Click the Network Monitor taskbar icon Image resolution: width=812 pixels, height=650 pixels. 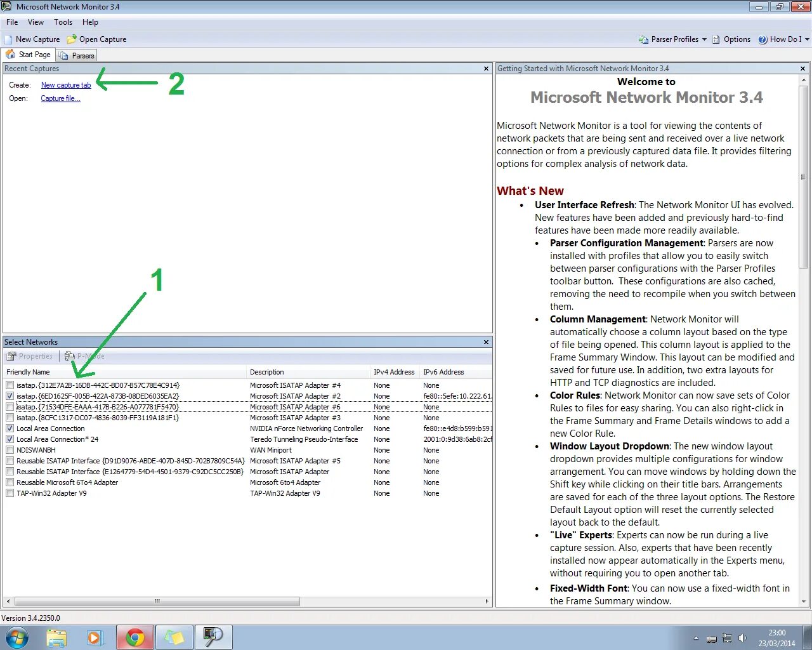point(213,637)
